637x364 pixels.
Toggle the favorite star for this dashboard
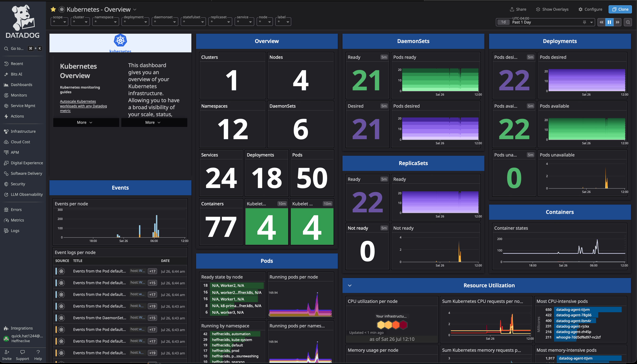click(x=53, y=10)
